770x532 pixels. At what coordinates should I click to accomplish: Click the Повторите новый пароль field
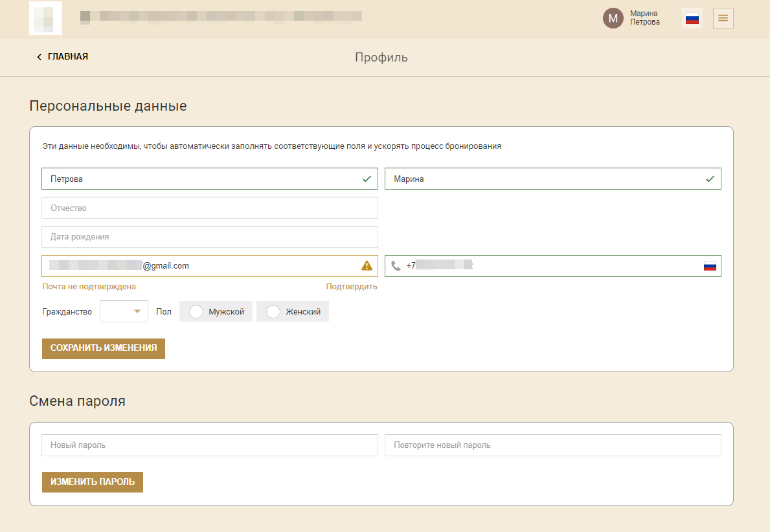(553, 445)
